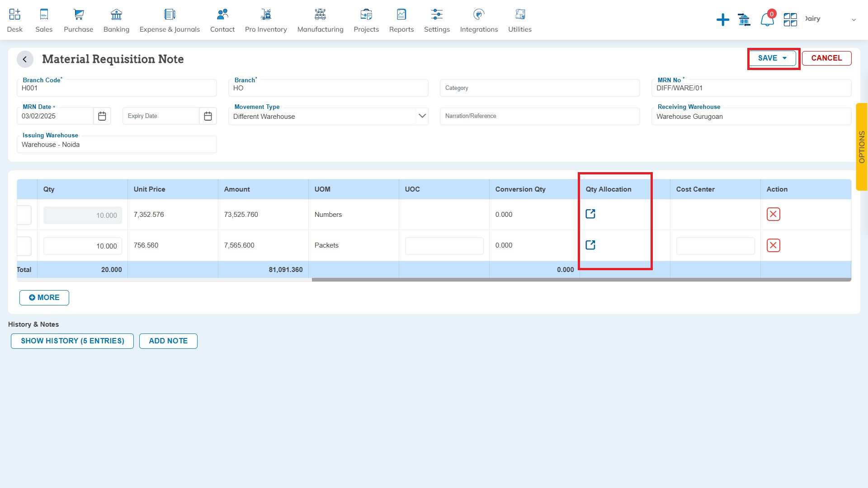Expand the Movement Type dropdown
The image size is (868, 488).
pos(422,116)
